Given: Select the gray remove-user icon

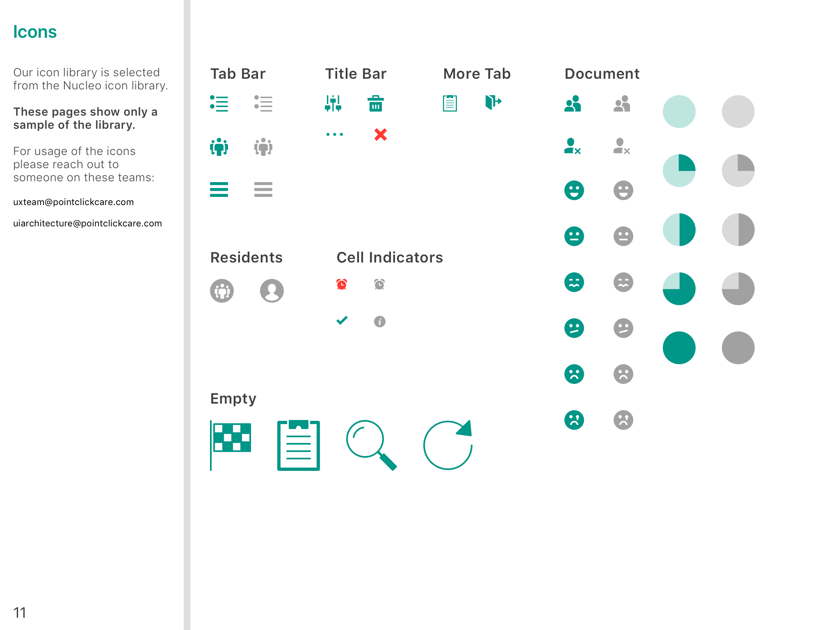Looking at the screenshot, I should click(x=622, y=146).
